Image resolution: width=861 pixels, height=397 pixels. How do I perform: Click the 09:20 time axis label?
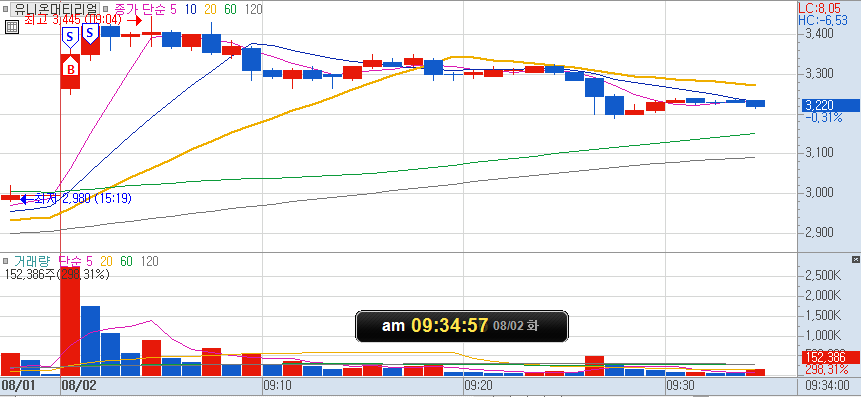click(x=477, y=384)
